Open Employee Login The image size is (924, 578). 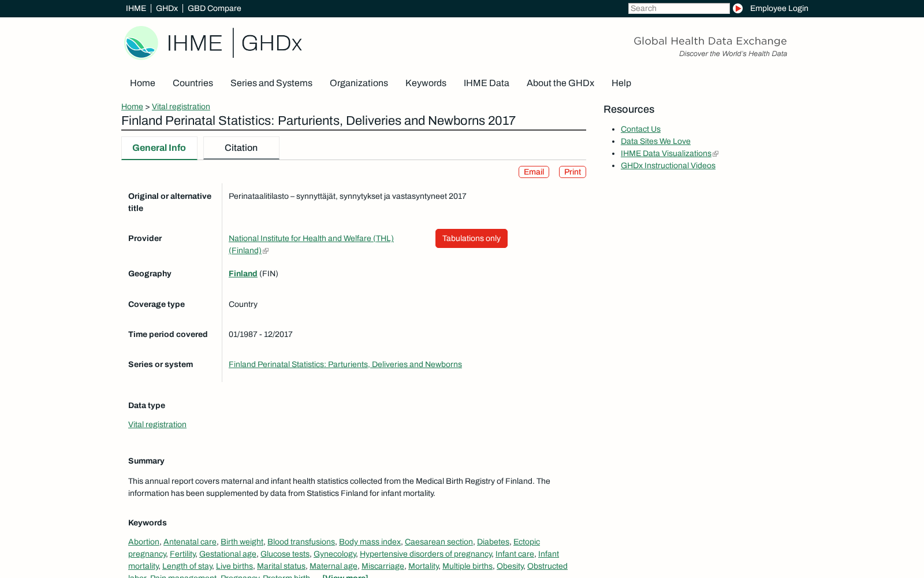pos(779,8)
